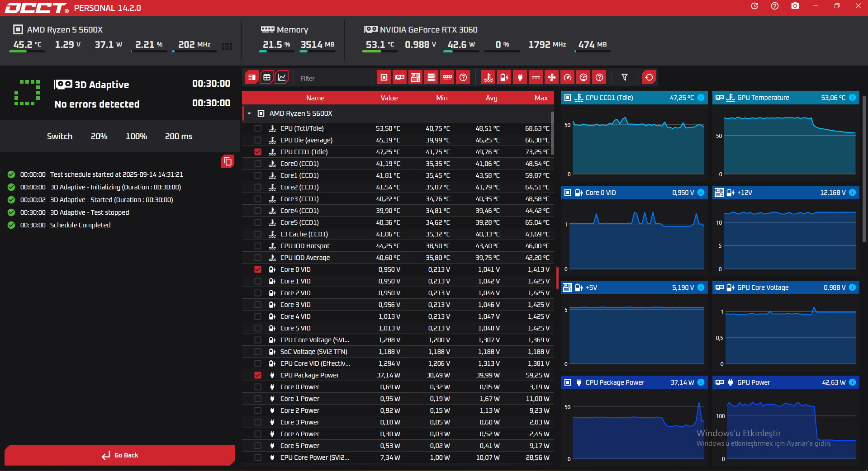Sort table by Min column
Image resolution: width=868 pixels, height=471 pixels.
click(442, 98)
